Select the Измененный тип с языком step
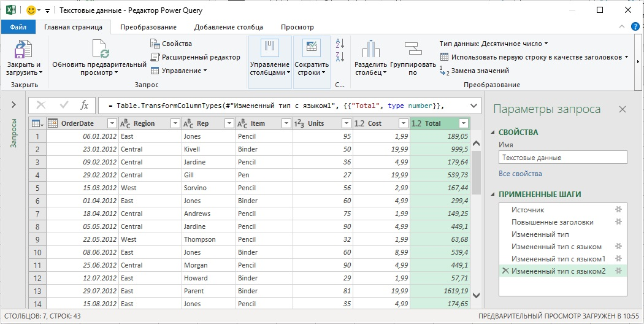The image size is (644, 324). (556, 246)
